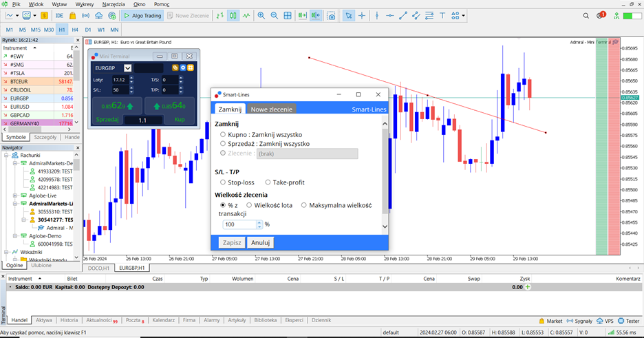Select the D1 timeframe
Screen dimensions: 644x338
[88, 30]
